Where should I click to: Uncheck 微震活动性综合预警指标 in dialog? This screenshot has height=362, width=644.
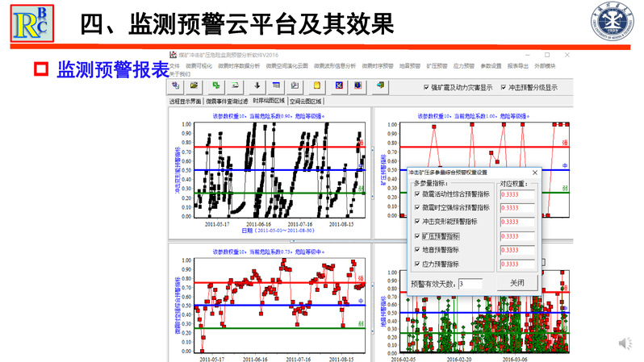click(x=417, y=193)
